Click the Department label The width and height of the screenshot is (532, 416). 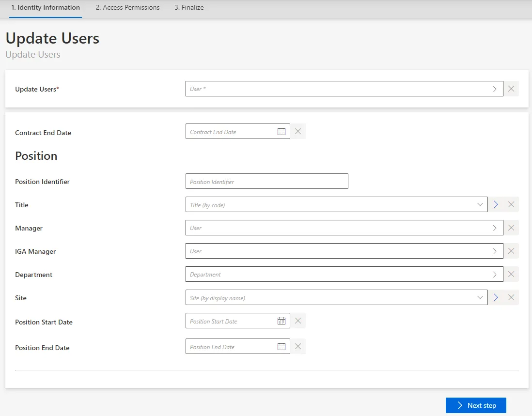[x=33, y=275]
